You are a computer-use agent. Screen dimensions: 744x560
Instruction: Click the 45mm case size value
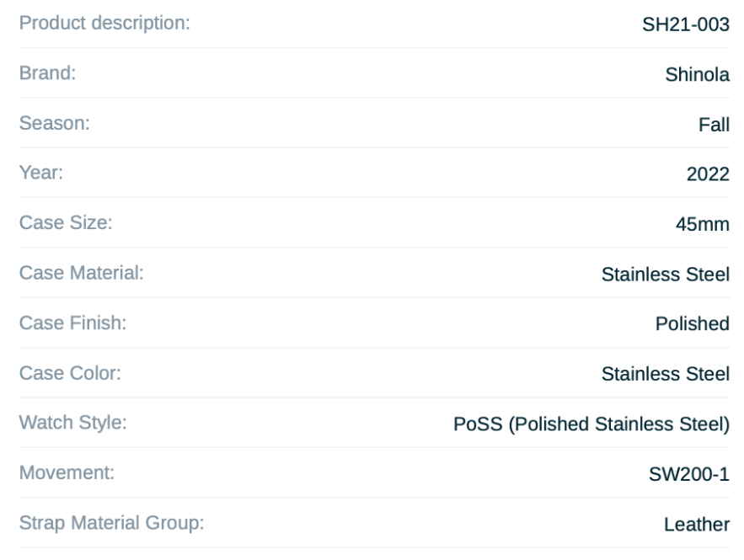pos(703,224)
